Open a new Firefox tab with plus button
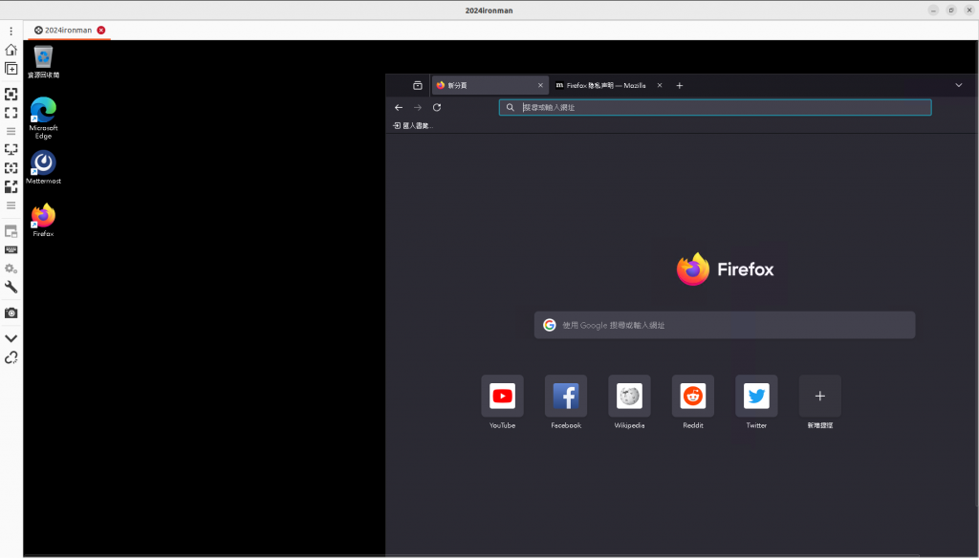Image resolution: width=979 pixels, height=560 pixels. tap(680, 86)
